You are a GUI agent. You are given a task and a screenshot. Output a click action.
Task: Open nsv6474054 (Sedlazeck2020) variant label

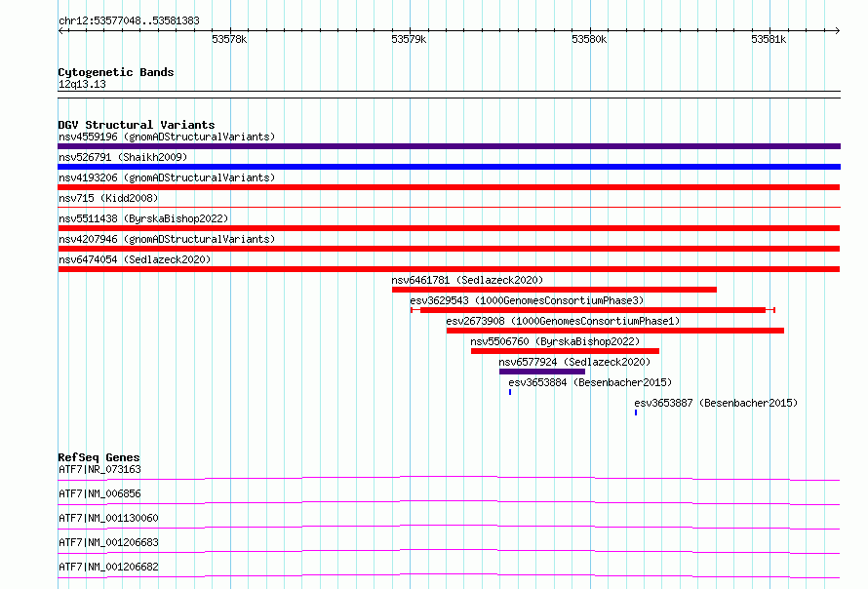click(135, 259)
